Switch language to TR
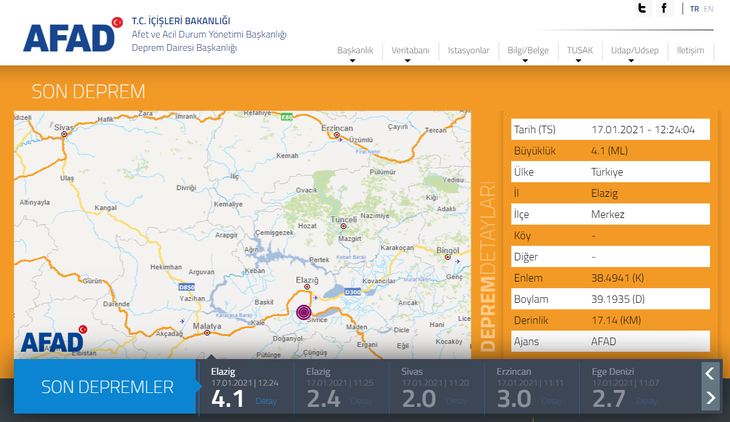730x422 pixels. pos(694,9)
